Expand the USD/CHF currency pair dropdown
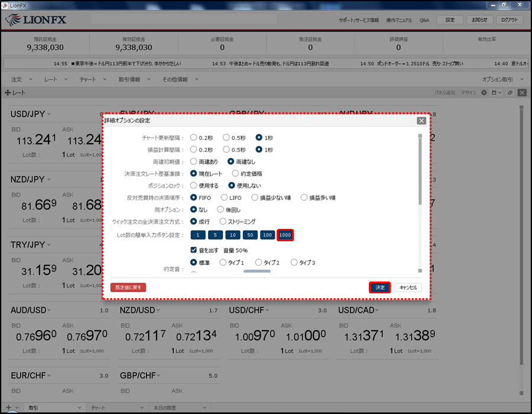Viewport: 532px width, 414px height. coord(267,310)
